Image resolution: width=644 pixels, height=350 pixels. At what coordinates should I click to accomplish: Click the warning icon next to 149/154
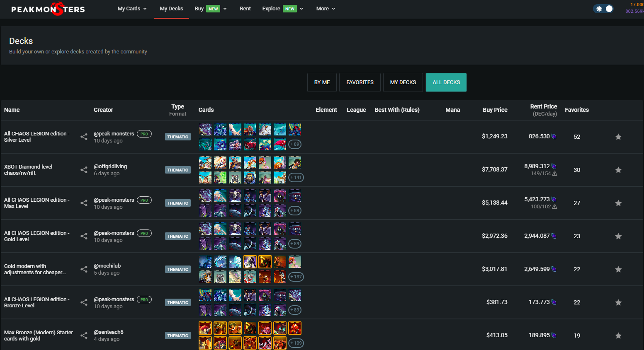[x=555, y=174]
